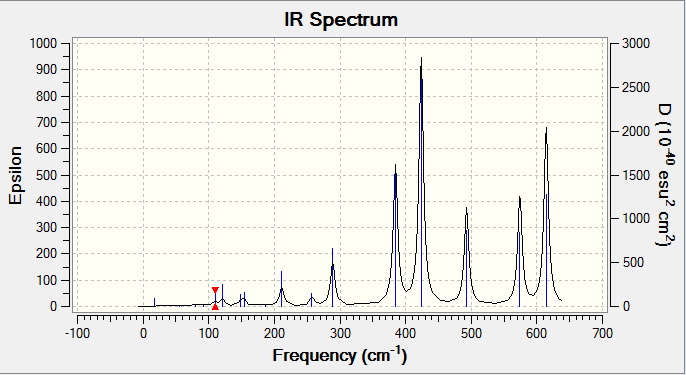686x375 pixels.
Task: Select the lowest-frequency blue line near 17 cm-1
Action: (154, 302)
